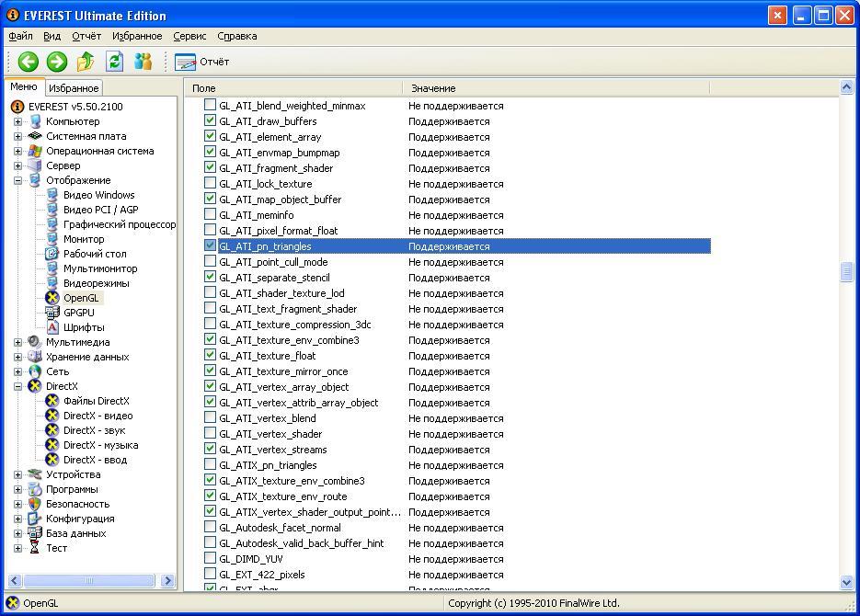Click the vertical scrollbar down arrow
Image resolution: width=860 pixels, height=616 pixels.
pos(846,582)
